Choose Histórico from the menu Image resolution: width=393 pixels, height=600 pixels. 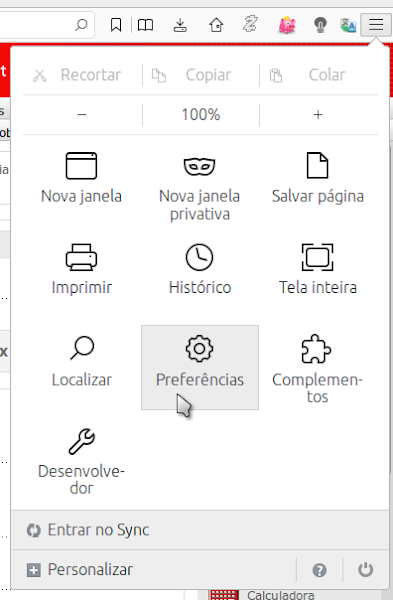coord(200,269)
